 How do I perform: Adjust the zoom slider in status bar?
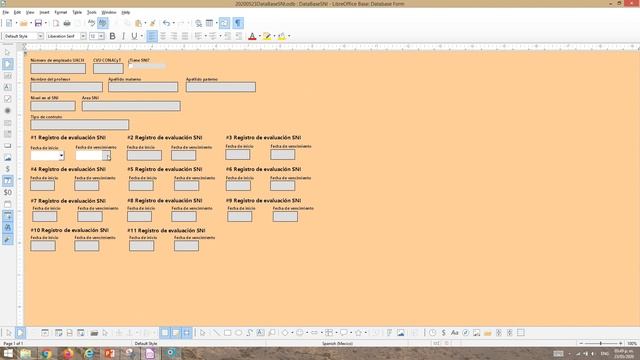pos(601,344)
